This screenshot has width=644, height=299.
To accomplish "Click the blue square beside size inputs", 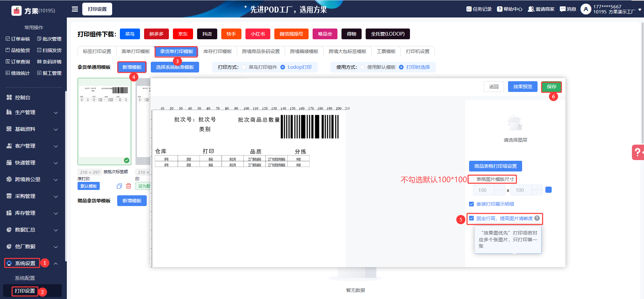I will pyautogui.click(x=549, y=190).
